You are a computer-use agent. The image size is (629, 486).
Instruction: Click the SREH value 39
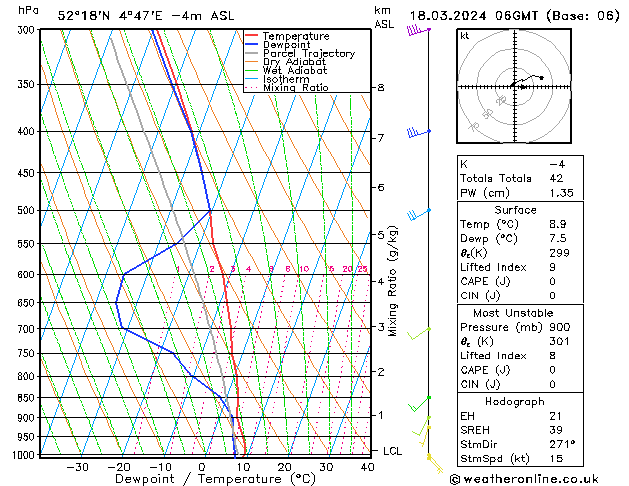(x=556, y=430)
